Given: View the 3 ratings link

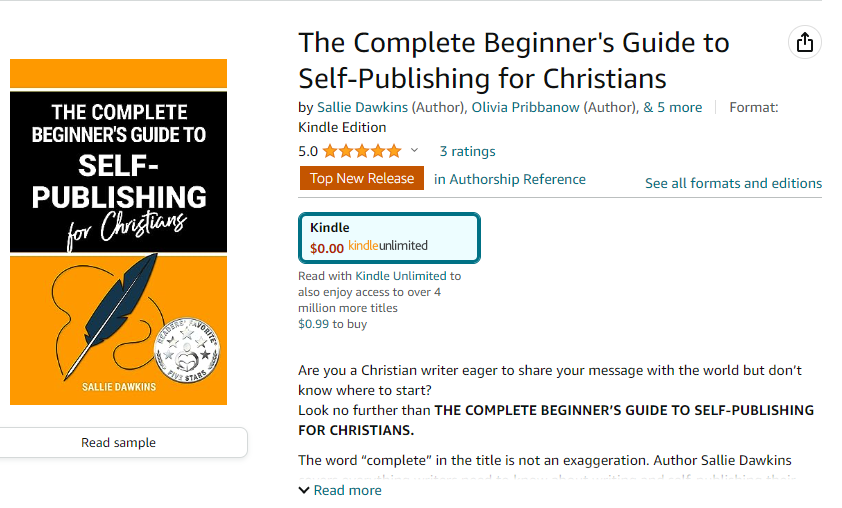Looking at the screenshot, I should [x=467, y=151].
